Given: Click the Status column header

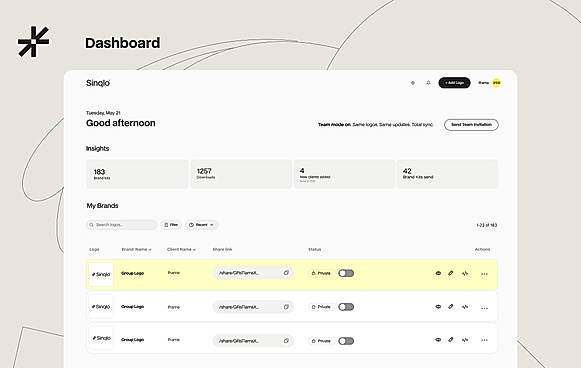Looking at the screenshot, I should point(315,249).
